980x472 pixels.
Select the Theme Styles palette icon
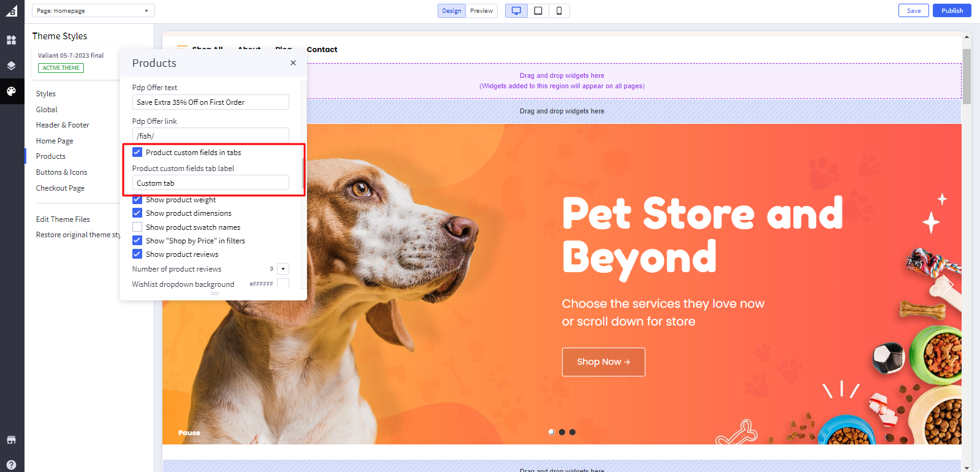[x=12, y=91]
